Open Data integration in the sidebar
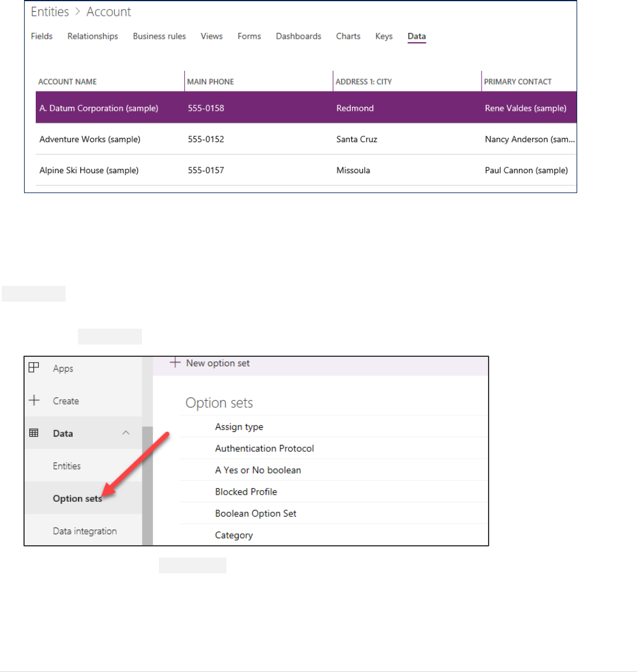Viewport: 637px width, 672px height. (85, 531)
